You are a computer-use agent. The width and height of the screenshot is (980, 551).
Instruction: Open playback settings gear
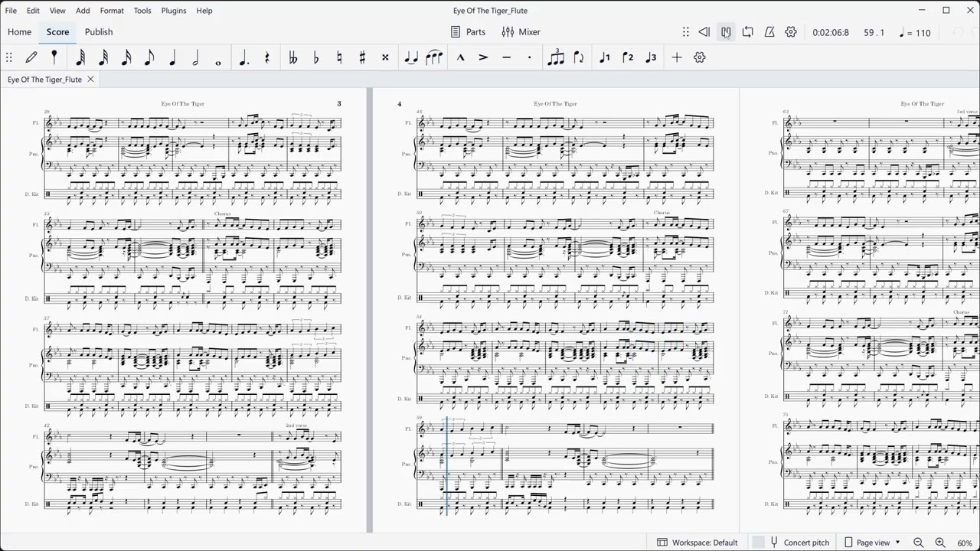pyautogui.click(x=791, y=32)
